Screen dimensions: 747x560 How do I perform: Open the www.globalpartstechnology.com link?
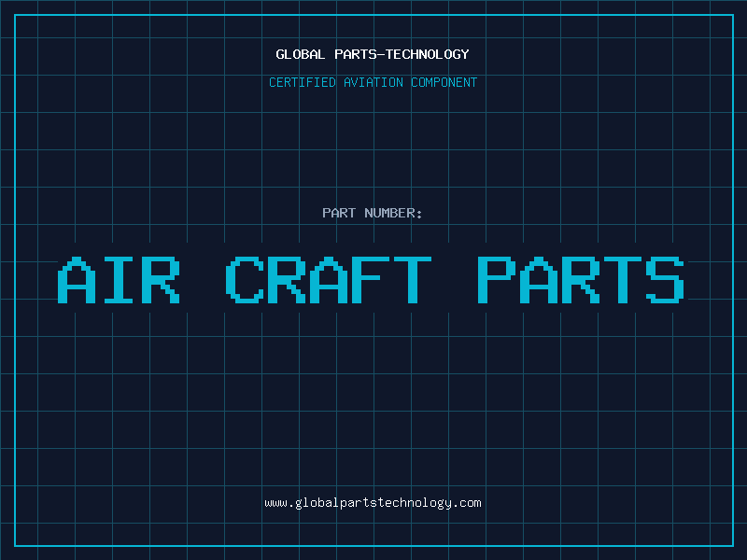(373, 503)
